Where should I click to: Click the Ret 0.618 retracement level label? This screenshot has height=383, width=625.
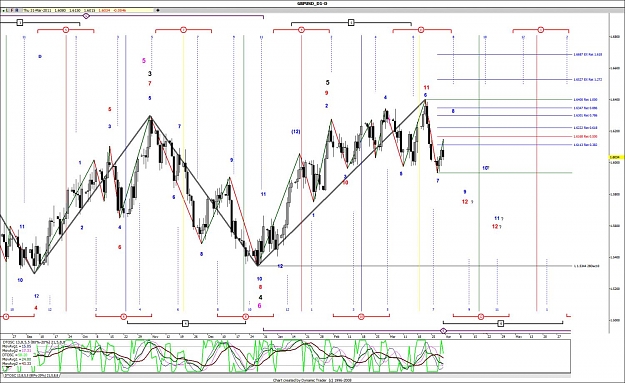(585, 128)
